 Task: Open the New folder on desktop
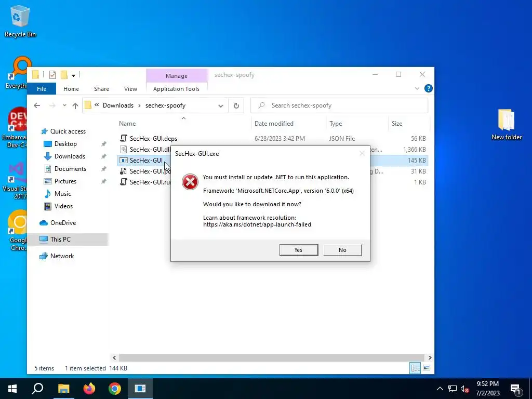(506, 124)
